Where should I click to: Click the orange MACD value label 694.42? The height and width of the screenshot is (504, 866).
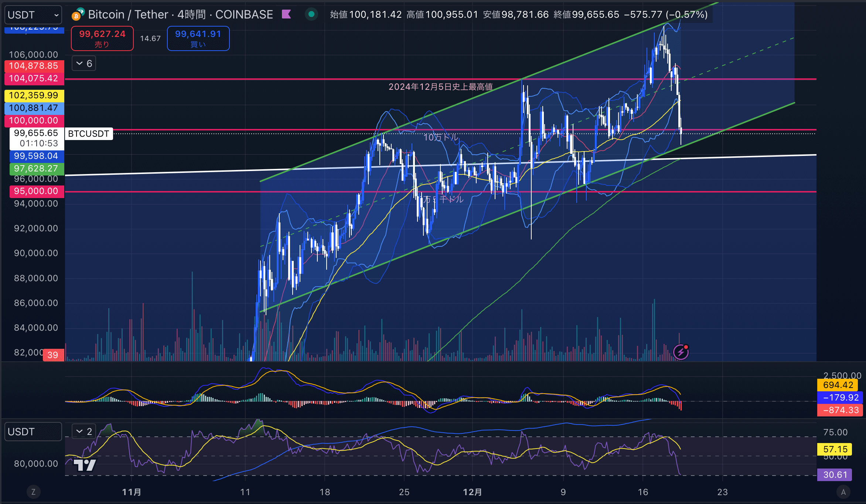[838, 385]
